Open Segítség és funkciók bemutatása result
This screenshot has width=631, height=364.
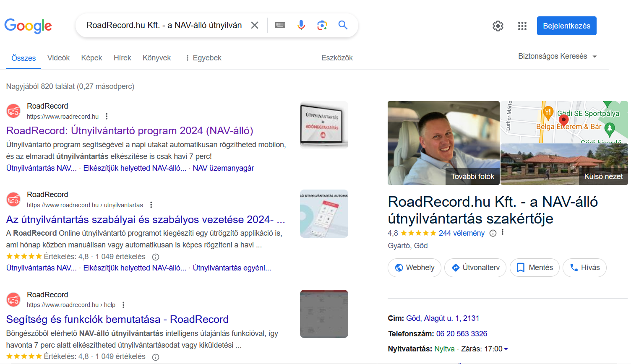point(117,319)
